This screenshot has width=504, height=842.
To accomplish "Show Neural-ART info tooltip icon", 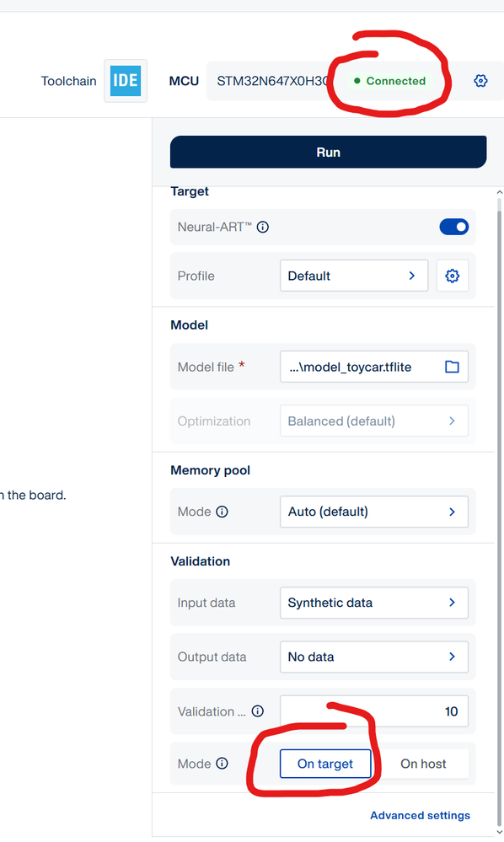I will pos(262,228).
